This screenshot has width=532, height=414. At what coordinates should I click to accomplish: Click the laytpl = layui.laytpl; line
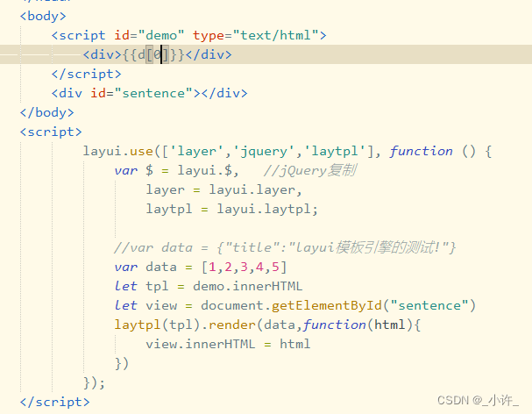pyautogui.click(x=231, y=210)
